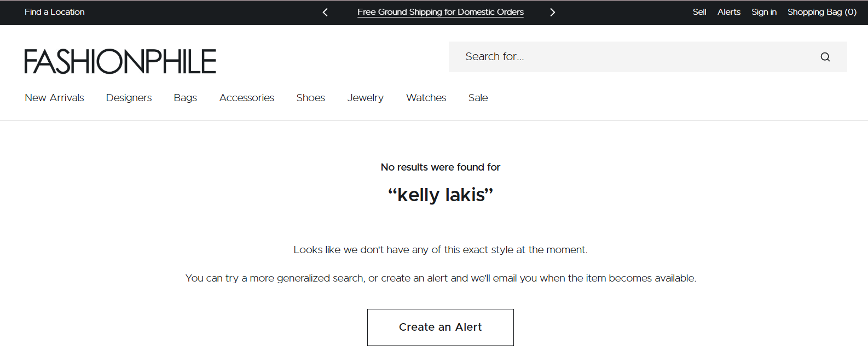Open the Accessories category

246,97
